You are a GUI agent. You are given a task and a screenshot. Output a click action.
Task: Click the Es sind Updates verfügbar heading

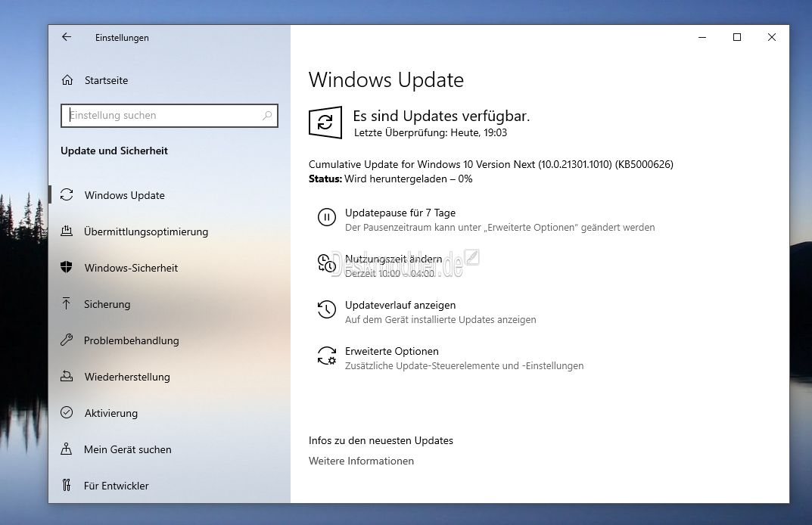442,116
